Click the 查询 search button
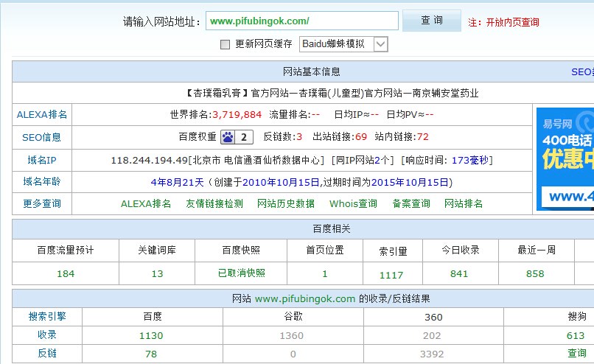 (x=431, y=21)
